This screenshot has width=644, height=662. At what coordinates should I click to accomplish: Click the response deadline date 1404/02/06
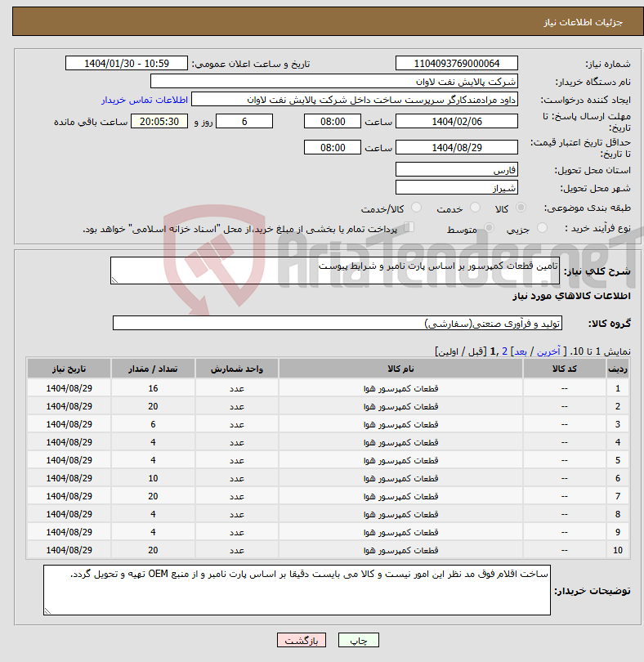(x=457, y=121)
